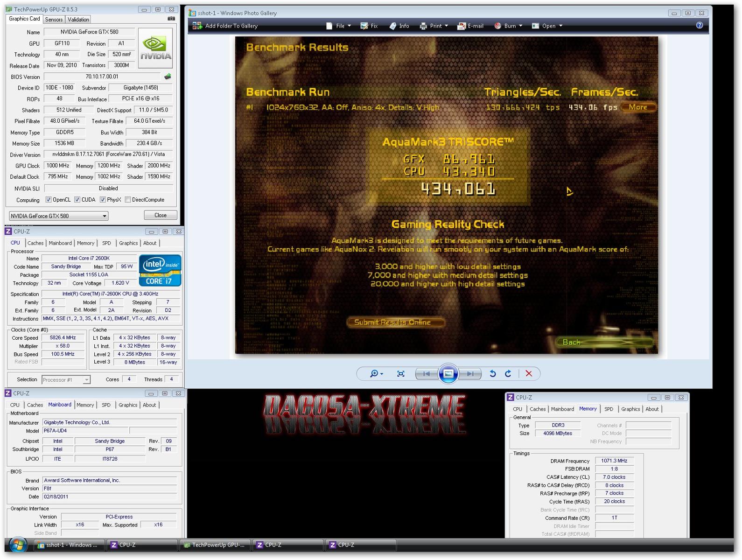Click the AquaMark score 434,061
The height and width of the screenshot is (560, 742).
coord(457,189)
